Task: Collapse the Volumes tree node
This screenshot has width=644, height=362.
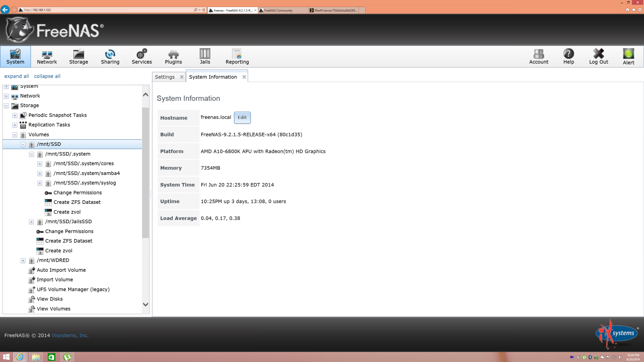Action: point(15,135)
